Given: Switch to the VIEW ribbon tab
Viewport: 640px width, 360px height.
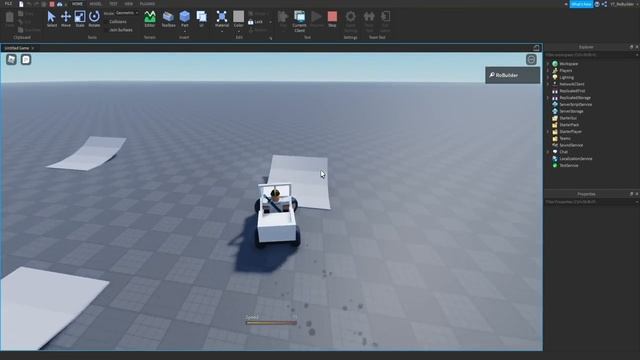Looking at the screenshot, I should coord(129,4).
